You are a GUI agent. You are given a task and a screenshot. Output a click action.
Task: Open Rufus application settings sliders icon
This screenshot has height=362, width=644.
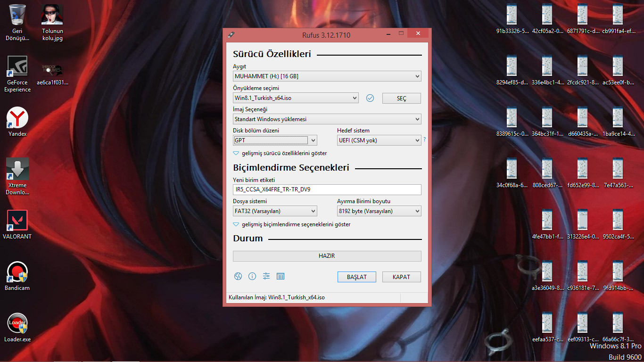coord(266,277)
